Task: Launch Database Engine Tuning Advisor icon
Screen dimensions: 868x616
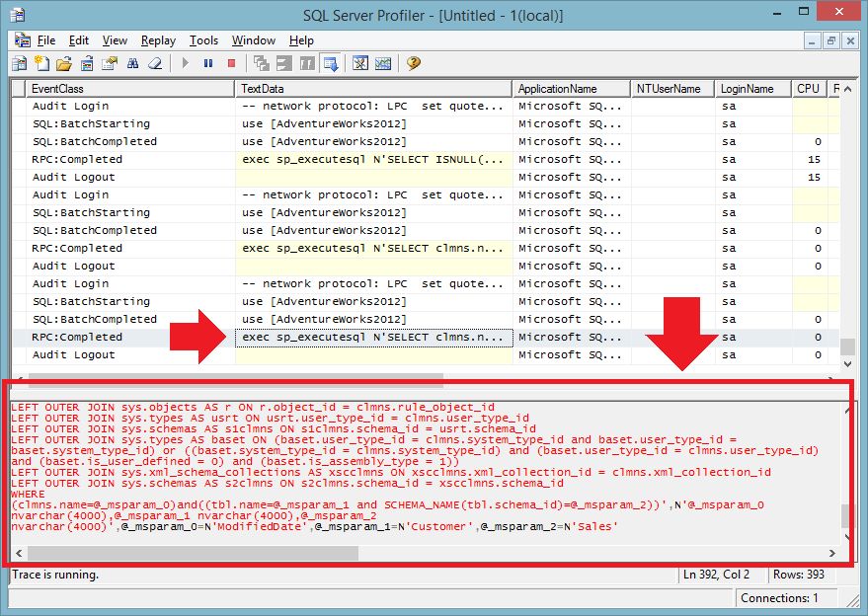Action: point(359,63)
